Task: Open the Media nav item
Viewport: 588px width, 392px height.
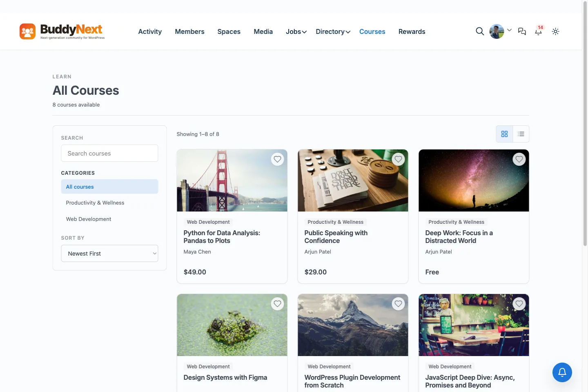Action: click(x=263, y=31)
